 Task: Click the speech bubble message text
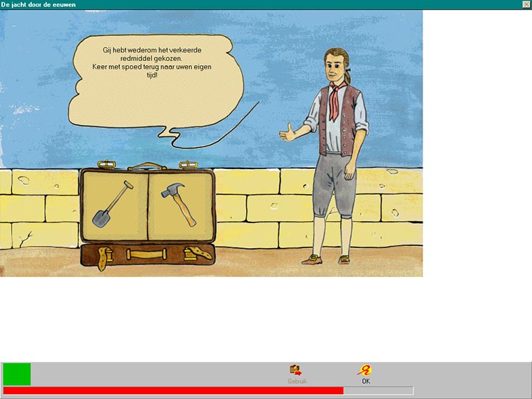pos(152,62)
